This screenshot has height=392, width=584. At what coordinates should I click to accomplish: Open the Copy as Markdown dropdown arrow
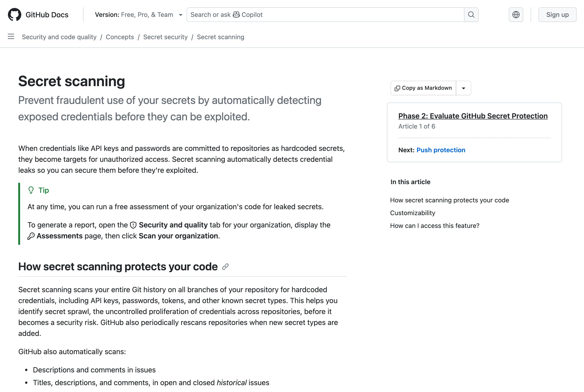click(463, 88)
